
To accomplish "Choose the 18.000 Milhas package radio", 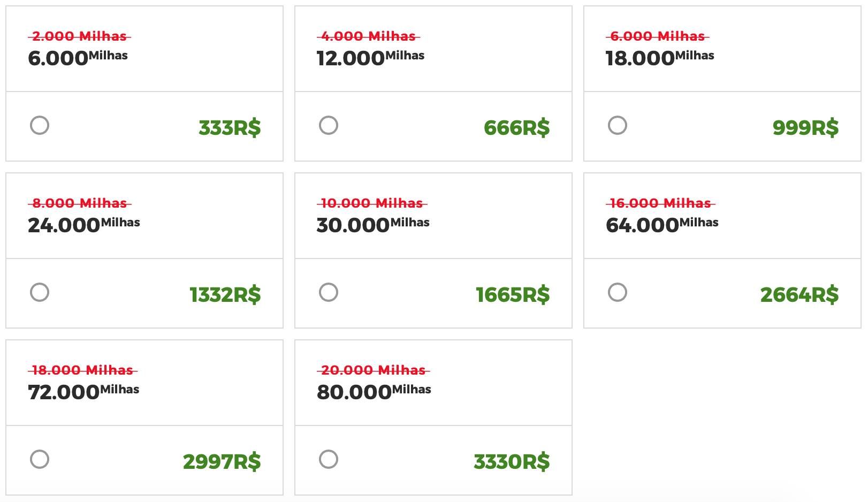I will pyautogui.click(x=618, y=125).
